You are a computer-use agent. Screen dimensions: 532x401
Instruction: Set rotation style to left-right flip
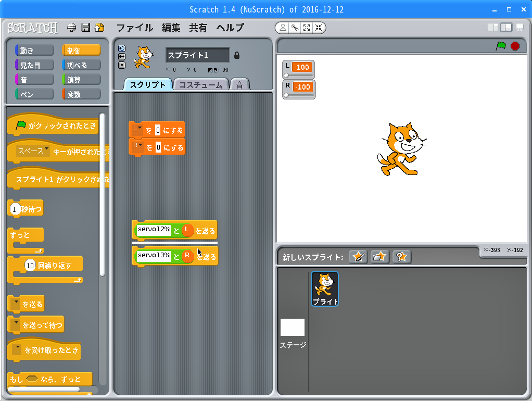(122, 57)
